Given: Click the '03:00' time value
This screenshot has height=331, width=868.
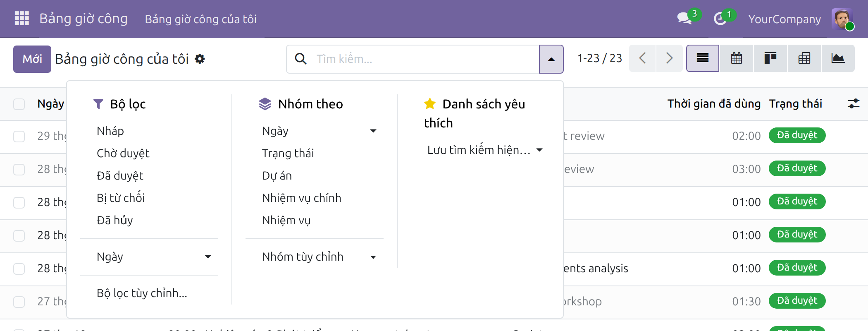Looking at the screenshot, I should [746, 169].
